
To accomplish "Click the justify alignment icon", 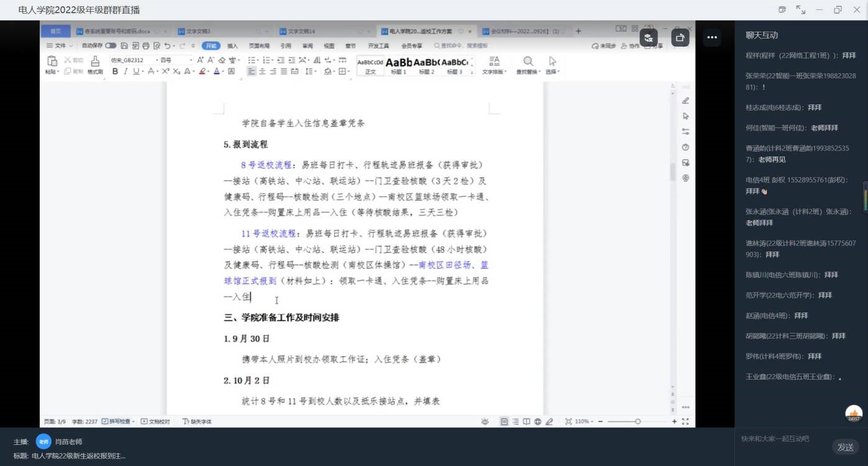I will pyautogui.click(x=284, y=71).
